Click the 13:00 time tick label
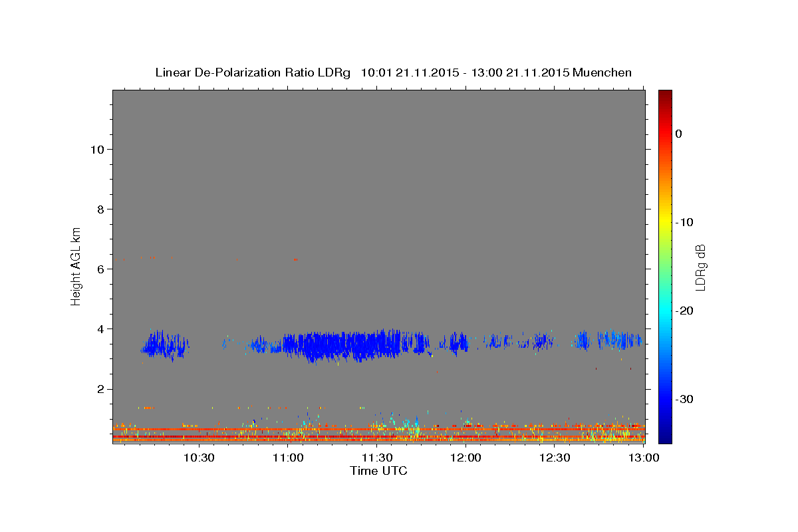The width and height of the screenshot is (798, 532). (x=644, y=458)
